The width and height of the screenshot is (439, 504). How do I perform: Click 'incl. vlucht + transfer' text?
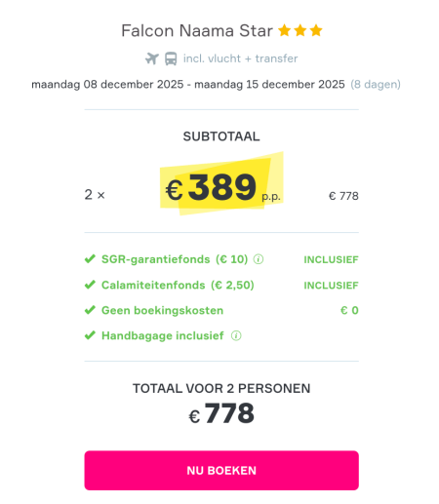point(240,58)
